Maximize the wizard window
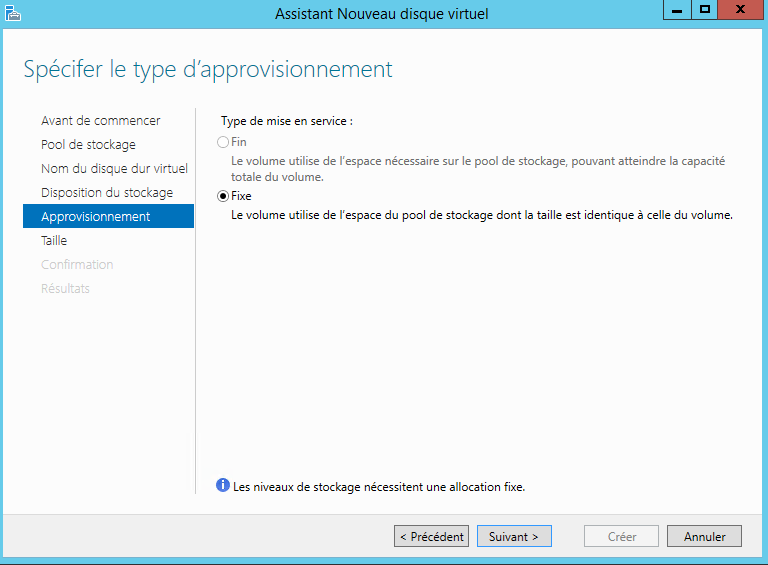 [x=704, y=10]
